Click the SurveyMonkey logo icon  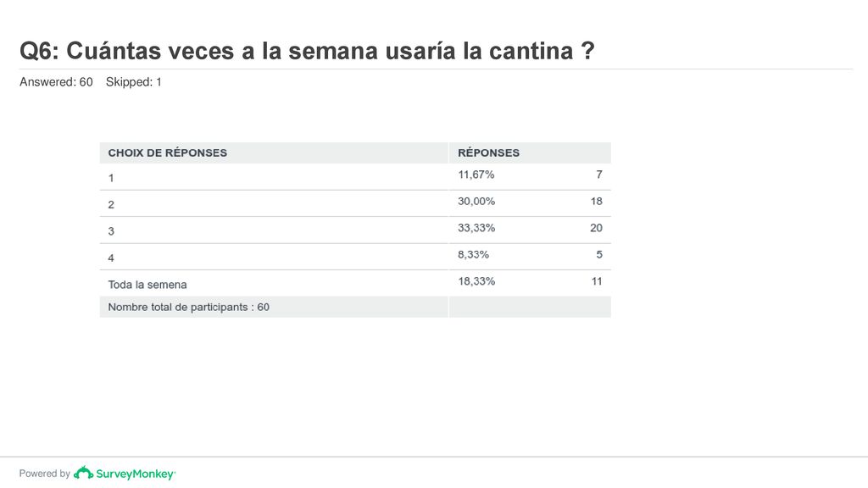coord(83,473)
